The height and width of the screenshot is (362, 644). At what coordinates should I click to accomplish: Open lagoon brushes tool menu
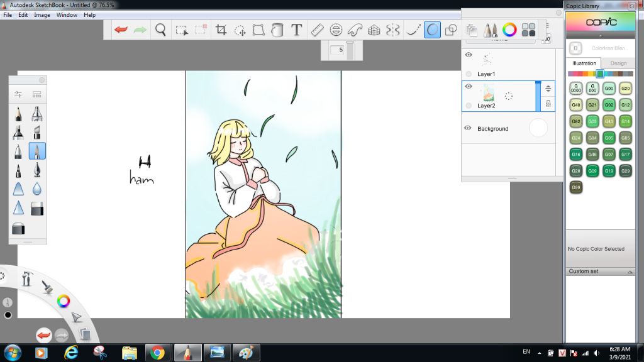click(47, 287)
